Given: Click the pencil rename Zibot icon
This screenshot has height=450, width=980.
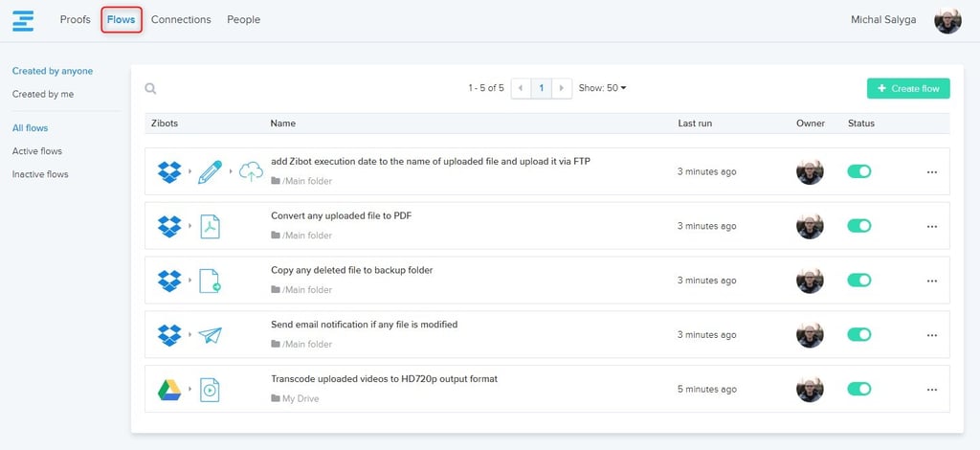Looking at the screenshot, I should pos(210,172).
